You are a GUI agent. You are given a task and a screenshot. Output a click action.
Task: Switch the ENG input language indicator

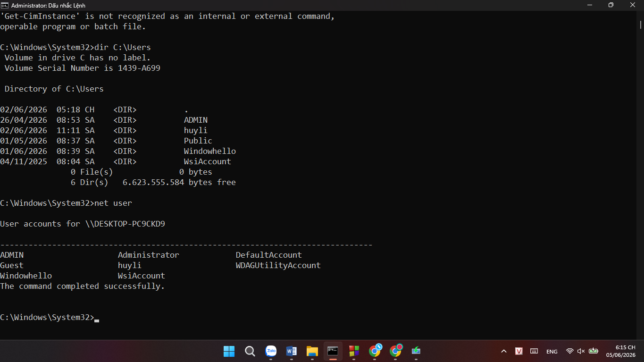click(552, 352)
